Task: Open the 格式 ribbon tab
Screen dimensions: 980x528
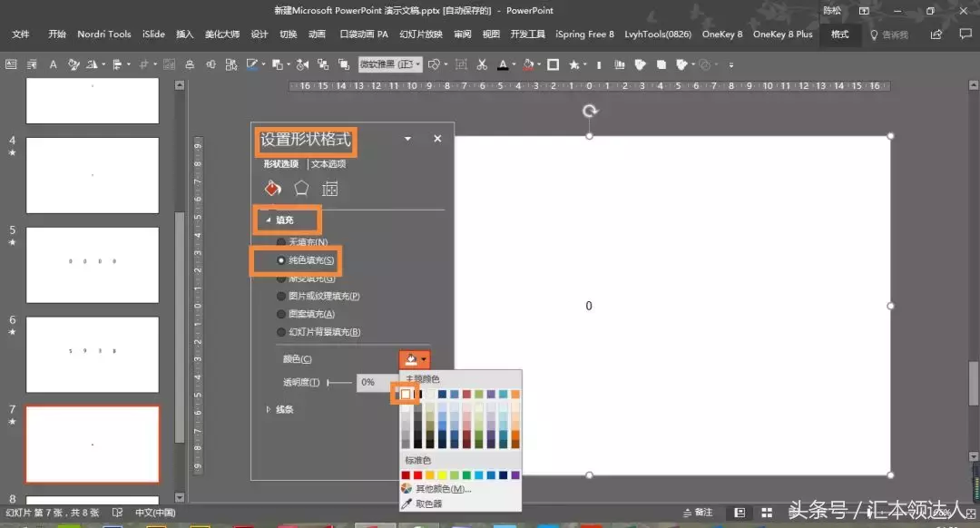Action: 839,34
